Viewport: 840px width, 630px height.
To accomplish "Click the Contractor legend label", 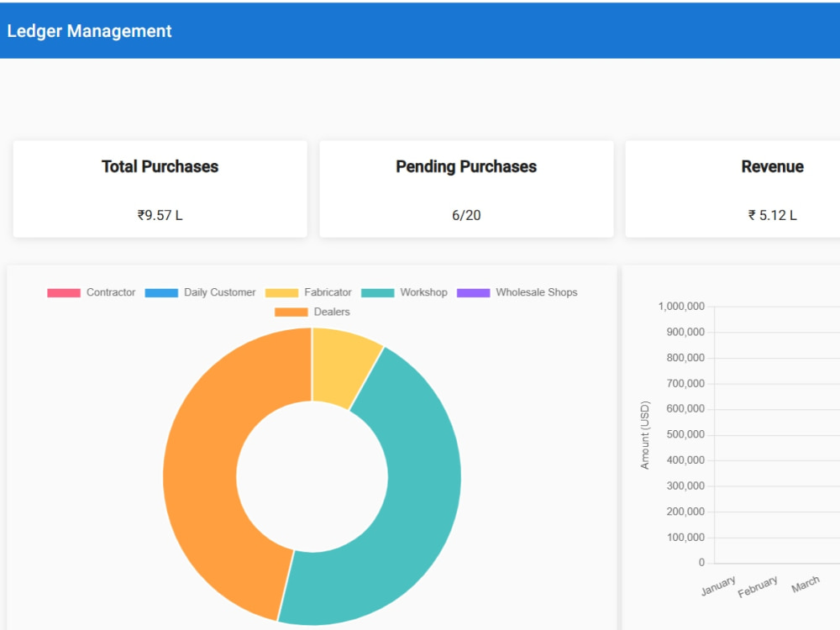I will tap(111, 292).
